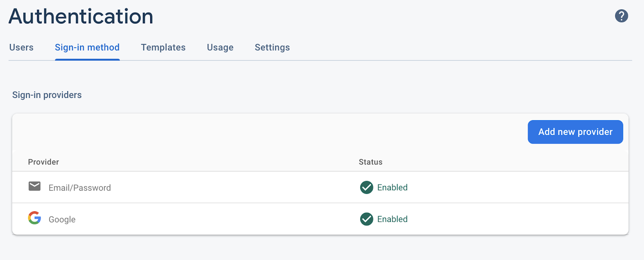Click the blue underline below Sign-in method
The height and width of the screenshot is (260, 644).
tap(87, 60)
